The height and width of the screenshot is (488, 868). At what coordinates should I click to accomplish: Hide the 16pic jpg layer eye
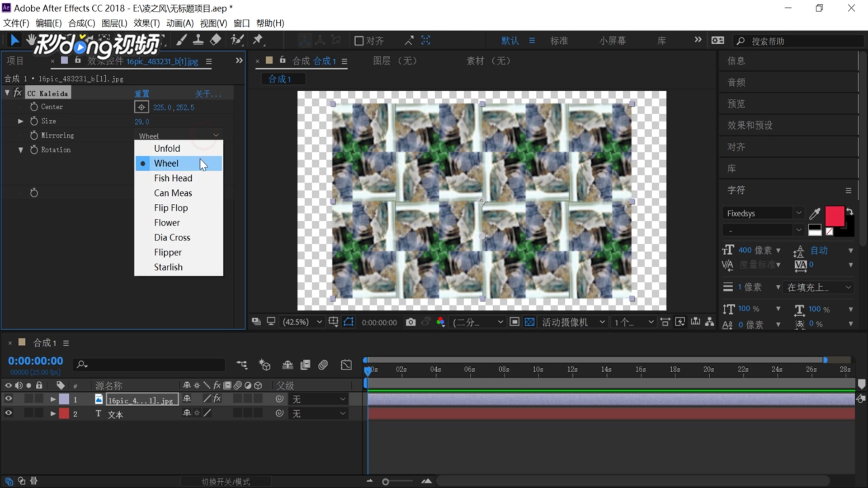(8, 399)
